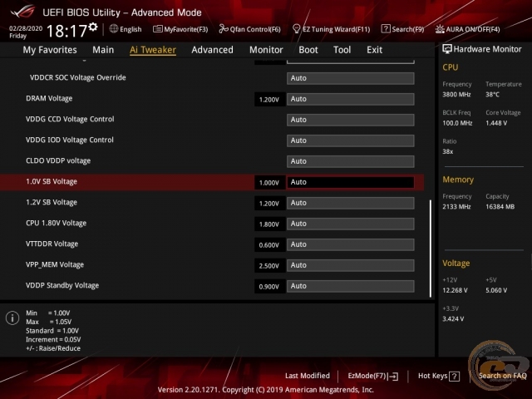
Task: Select the VPP_MEM Voltage label
Action: 55,264
